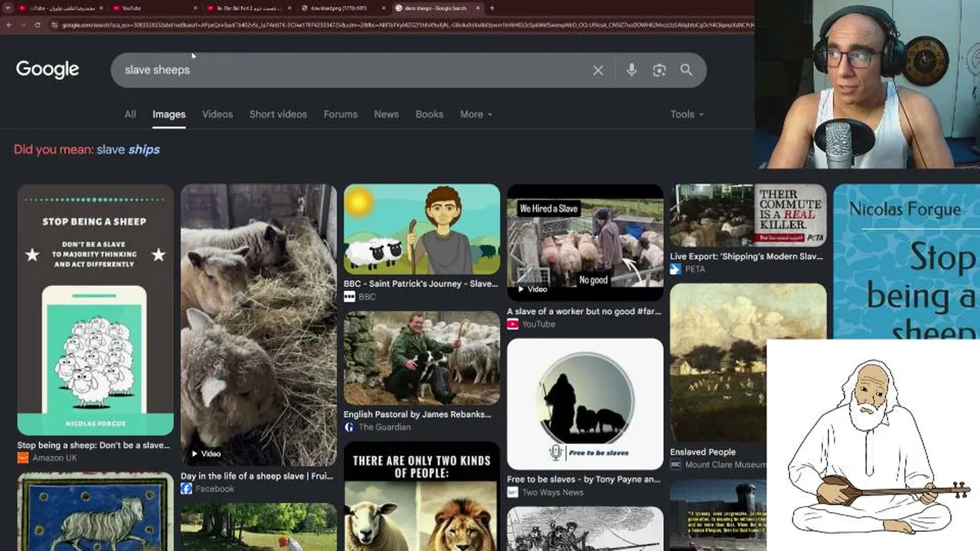
Task: Open the Nicolas Forgue blue cover image
Action: [906, 260]
